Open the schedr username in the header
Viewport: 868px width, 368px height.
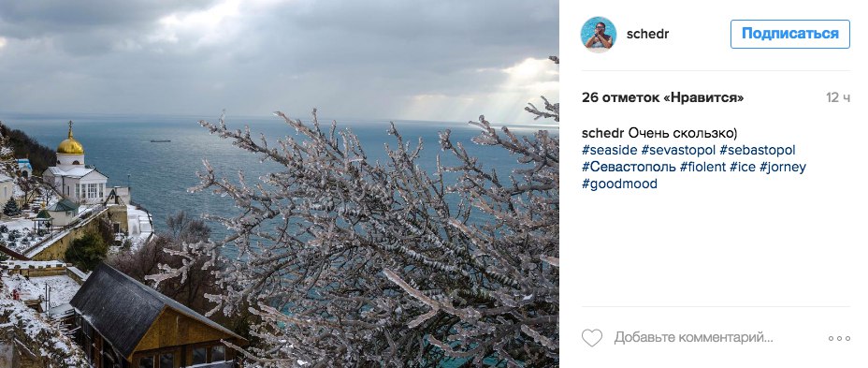tap(647, 34)
